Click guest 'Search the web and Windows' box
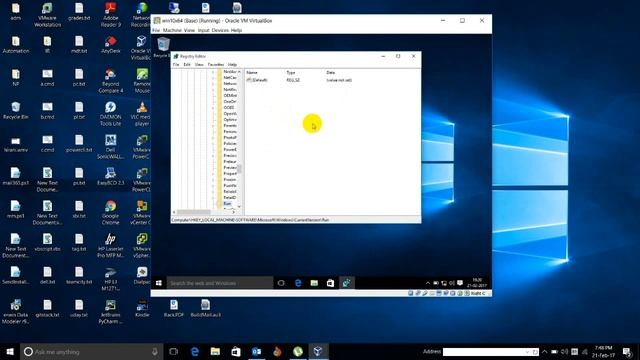Viewport: 640px width, 360px height. coord(220,283)
